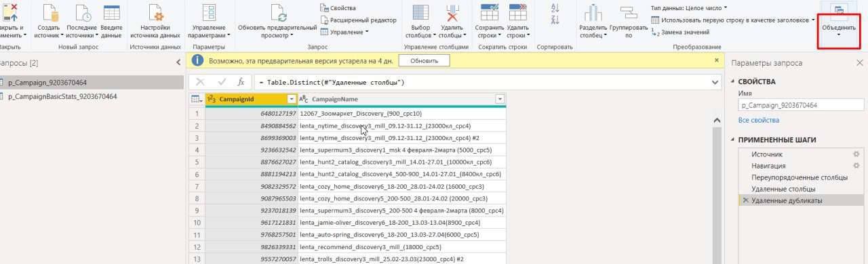This screenshot has height=264, width=868.
Task: Sort ascending with the A-Z icon
Action: coord(555,7)
